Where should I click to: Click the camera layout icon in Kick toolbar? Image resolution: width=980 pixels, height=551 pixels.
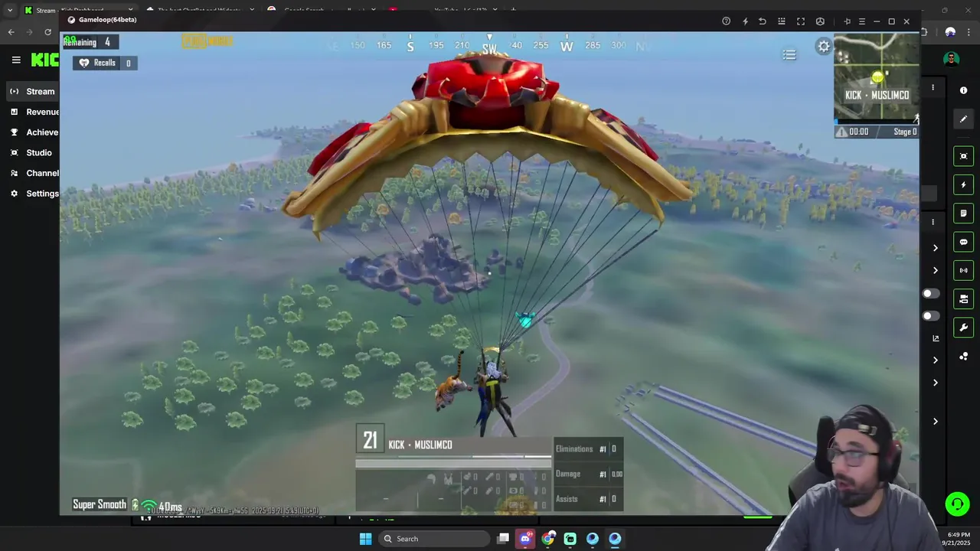point(964,299)
